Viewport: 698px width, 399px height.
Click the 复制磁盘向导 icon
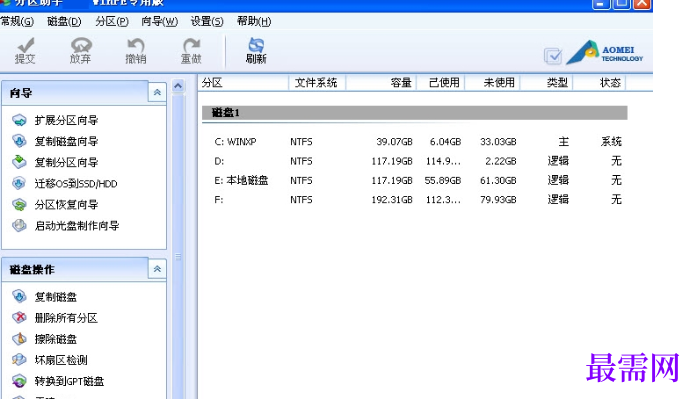pos(20,141)
